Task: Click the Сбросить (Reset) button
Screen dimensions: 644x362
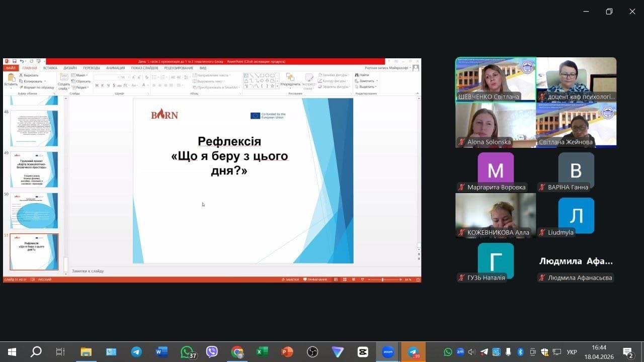Action: tap(83, 81)
